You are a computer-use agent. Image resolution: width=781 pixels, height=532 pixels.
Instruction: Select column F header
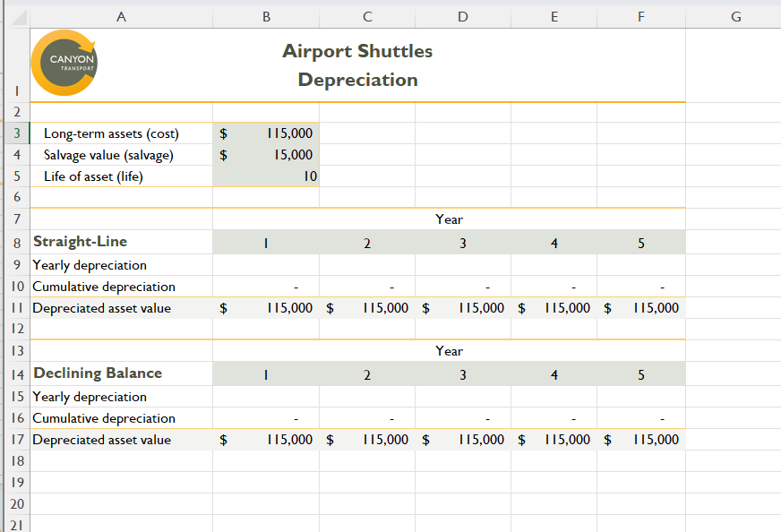pyautogui.click(x=640, y=16)
